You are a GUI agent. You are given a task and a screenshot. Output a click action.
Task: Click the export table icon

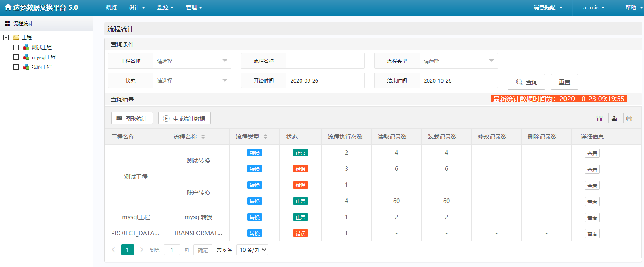coord(614,118)
